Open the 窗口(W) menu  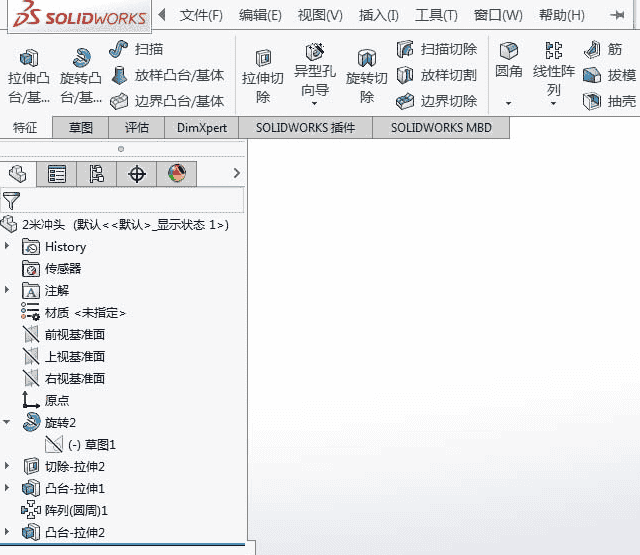498,16
